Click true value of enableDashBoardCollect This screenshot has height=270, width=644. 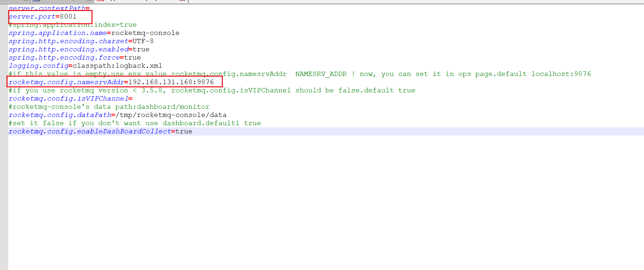coord(184,131)
